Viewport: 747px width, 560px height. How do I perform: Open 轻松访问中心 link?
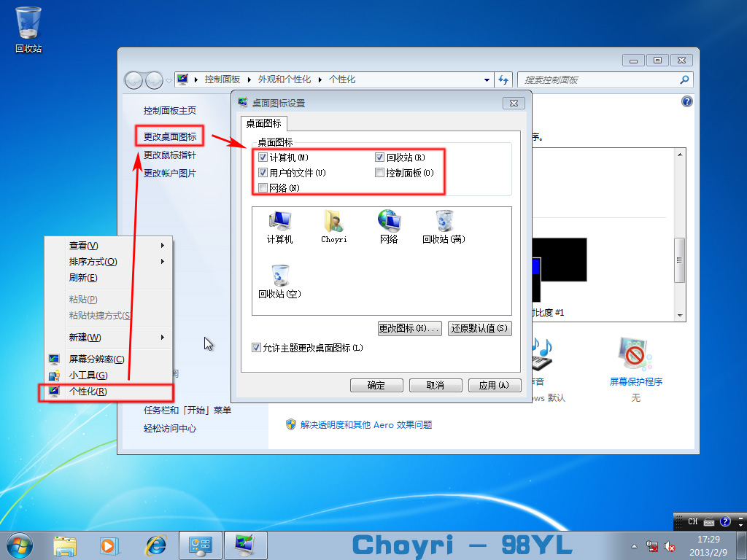(x=170, y=428)
